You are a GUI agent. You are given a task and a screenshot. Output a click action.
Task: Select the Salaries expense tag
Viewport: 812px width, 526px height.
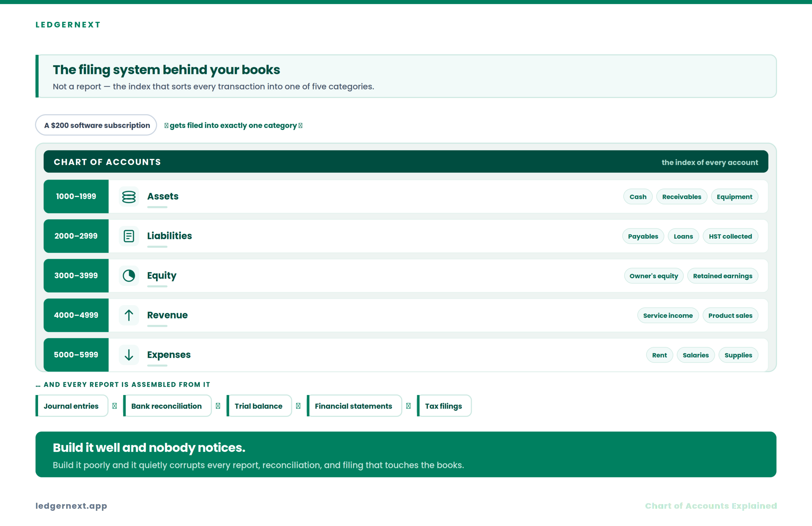click(x=695, y=355)
